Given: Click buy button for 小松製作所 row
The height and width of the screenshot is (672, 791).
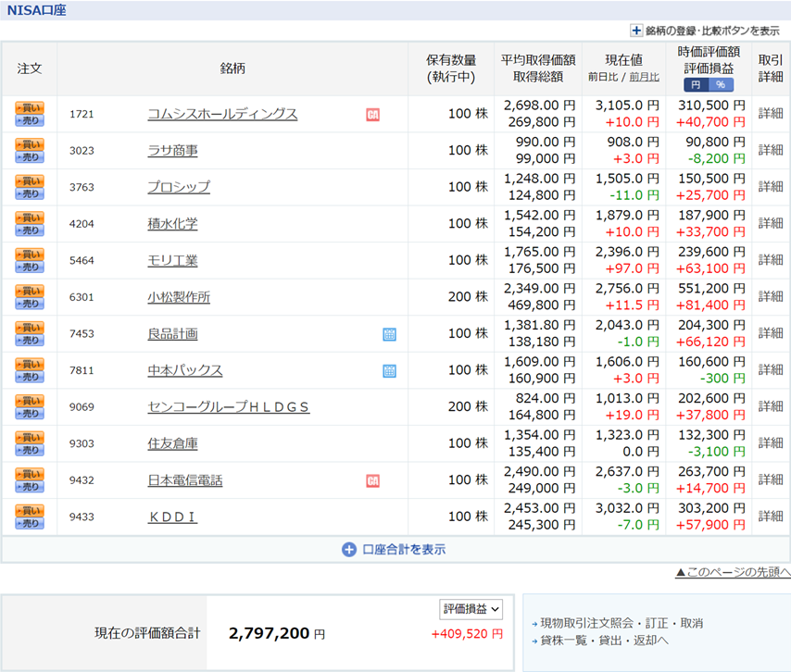Looking at the screenshot, I should pyautogui.click(x=30, y=291).
